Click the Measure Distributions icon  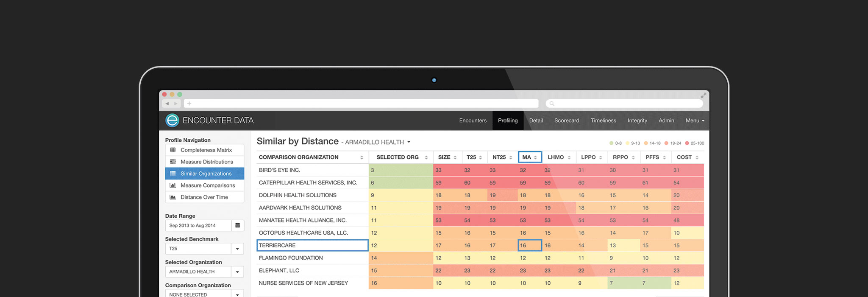[173, 162]
